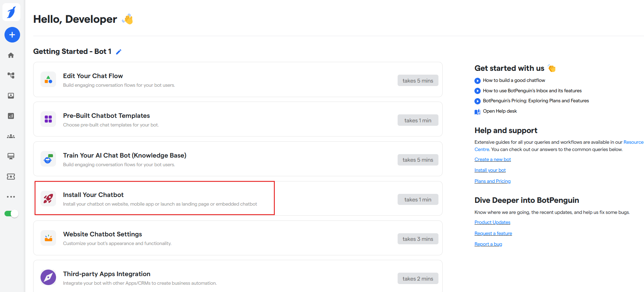Open the Home icon in sidebar
644x292 pixels.
pyautogui.click(x=11, y=55)
